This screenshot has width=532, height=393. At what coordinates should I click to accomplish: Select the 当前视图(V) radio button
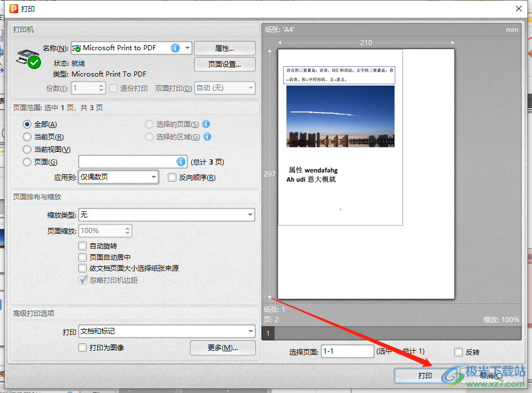(27, 150)
